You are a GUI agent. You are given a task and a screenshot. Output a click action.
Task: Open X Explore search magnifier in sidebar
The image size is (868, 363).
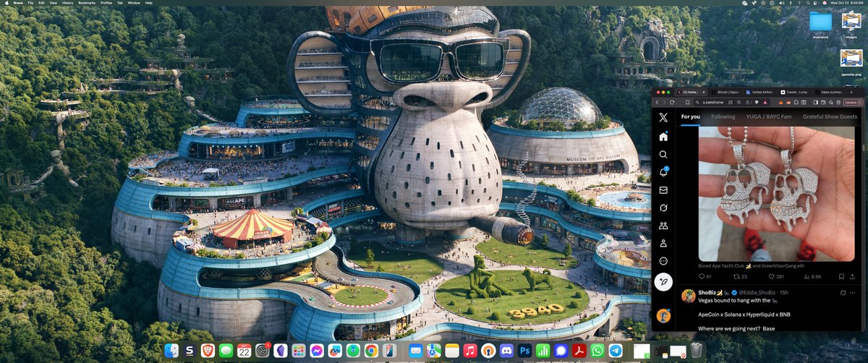click(x=663, y=154)
